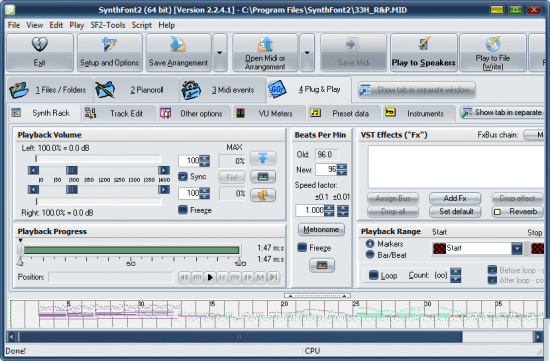The height and width of the screenshot is (361, 550).
Task: Open the Instruments subtab
Action: pos(419,113)
